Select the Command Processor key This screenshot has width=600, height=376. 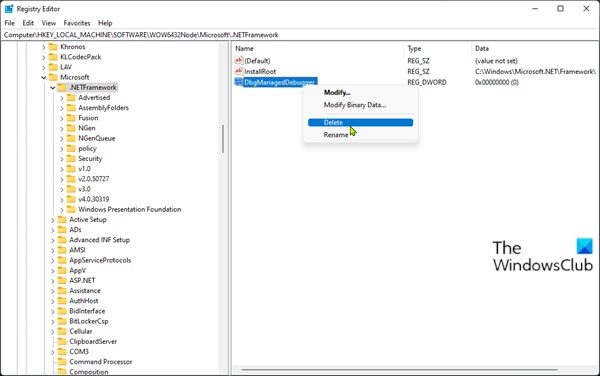101,362
